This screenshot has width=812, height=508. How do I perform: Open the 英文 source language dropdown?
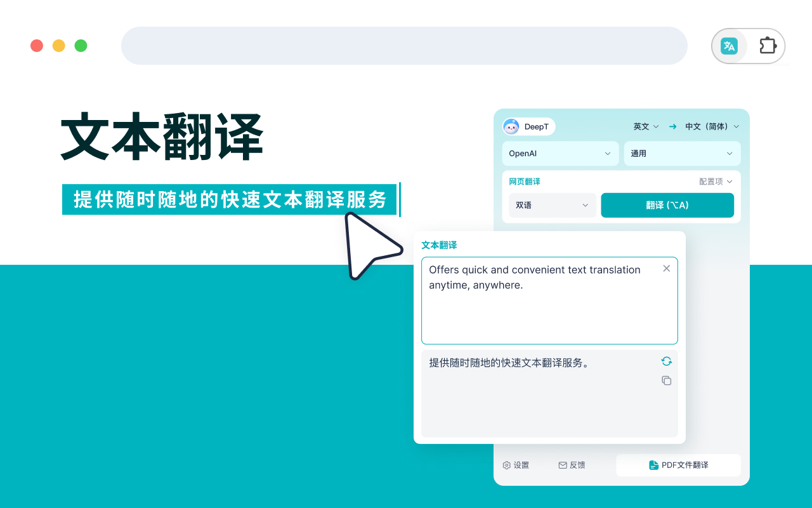coord(645,126)
